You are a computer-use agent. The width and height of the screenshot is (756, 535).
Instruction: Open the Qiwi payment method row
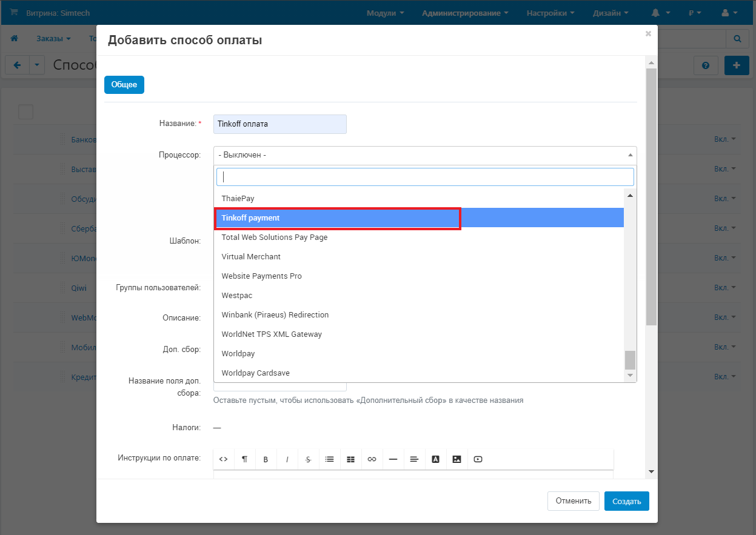coord(79,288)
